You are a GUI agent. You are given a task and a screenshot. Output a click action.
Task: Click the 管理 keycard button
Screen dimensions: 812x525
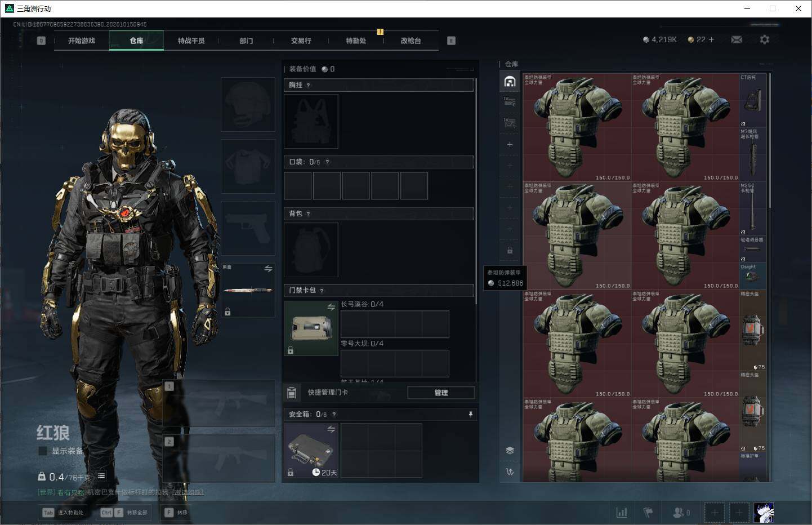pos(441,393)
